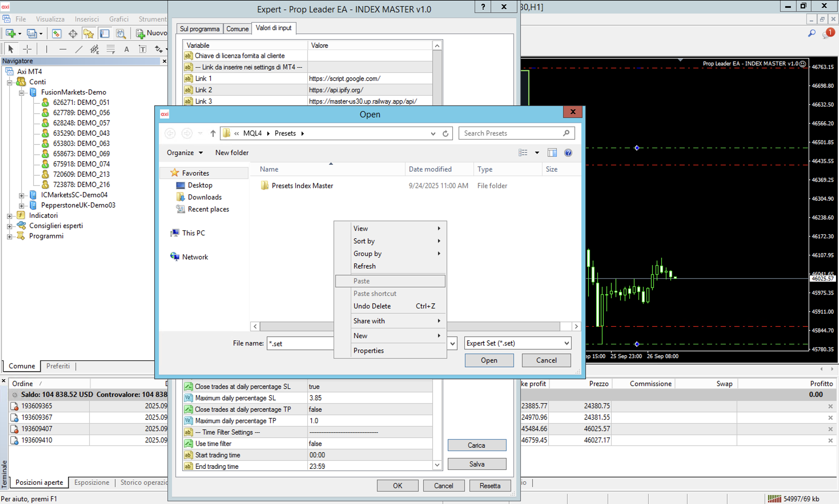Open the Strategy Tester icon
Image resolution: width=839 pixels, height=504 pixels.
121,33
